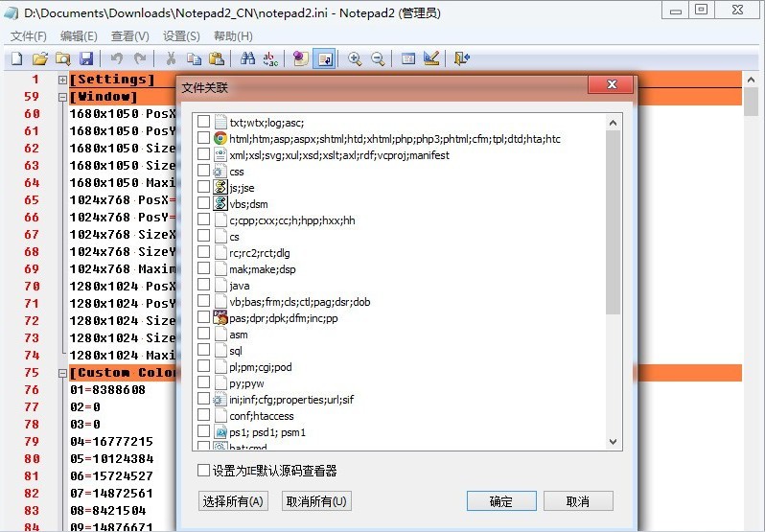Confirm with the 确定 button
This screenshot has height=532, width=765.
pyautogui.click(x=501, y=501)
